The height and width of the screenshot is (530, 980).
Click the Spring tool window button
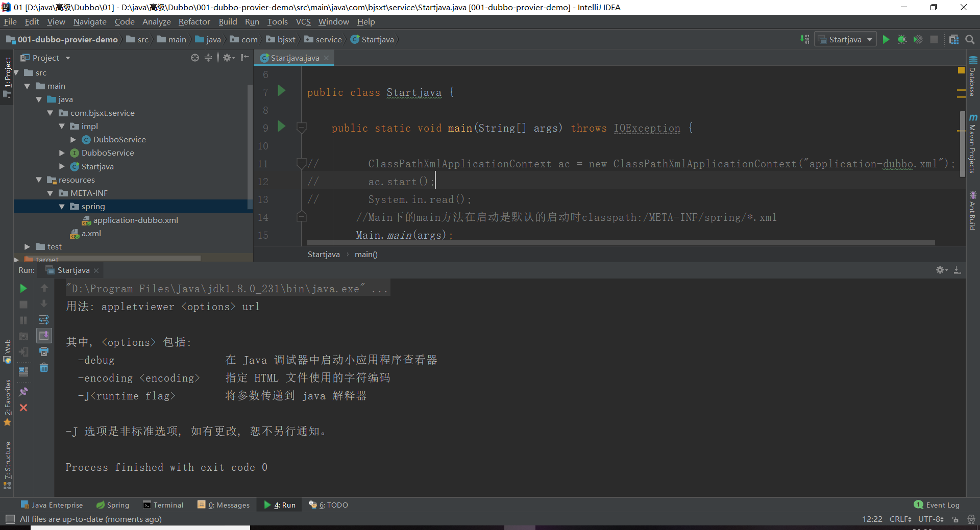pyautogui.click(x=113, y=505)
